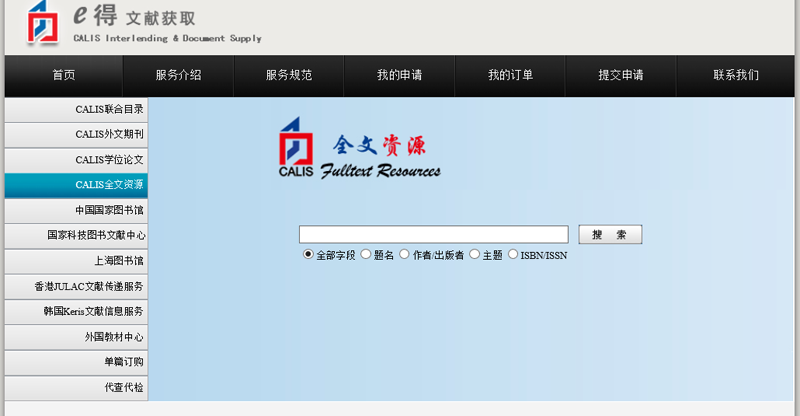800x416 pixels.
Task: Open the 服务介绍 navigation item
Action: [x=179, y=76]
